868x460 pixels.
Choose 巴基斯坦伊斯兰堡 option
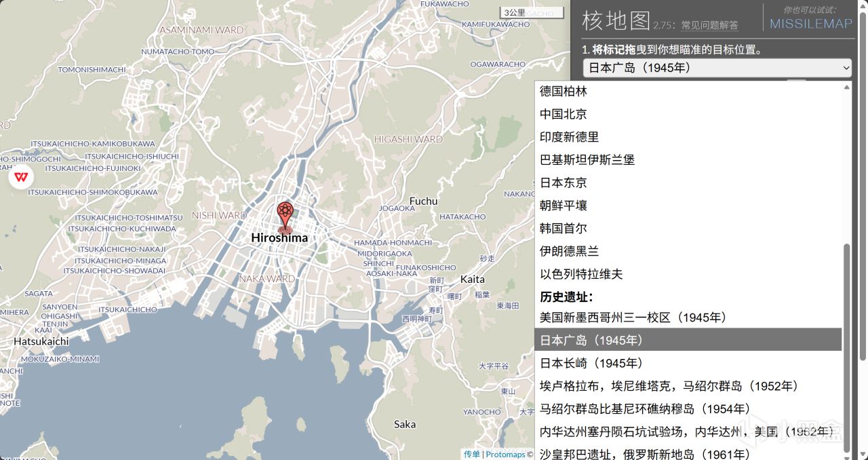[x=688, y=160]
